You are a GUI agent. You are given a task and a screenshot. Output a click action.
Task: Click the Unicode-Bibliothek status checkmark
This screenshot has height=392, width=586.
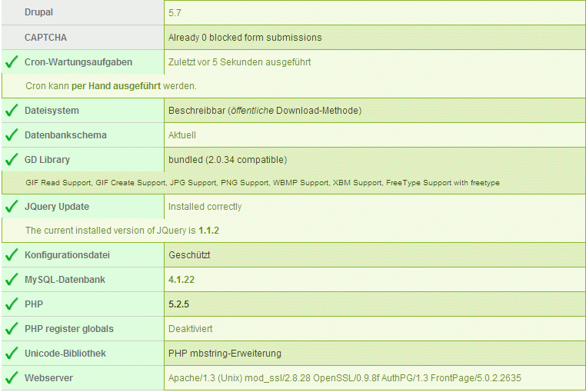tap(12, 353)
